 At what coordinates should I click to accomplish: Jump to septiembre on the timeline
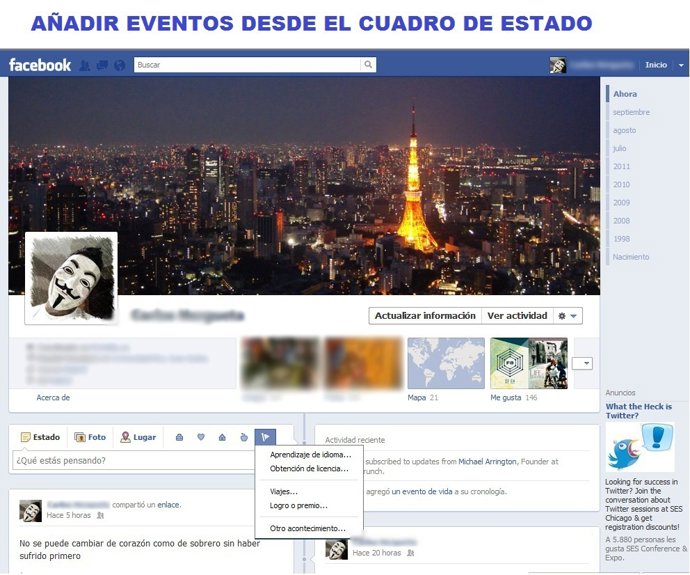pos(631,112)
